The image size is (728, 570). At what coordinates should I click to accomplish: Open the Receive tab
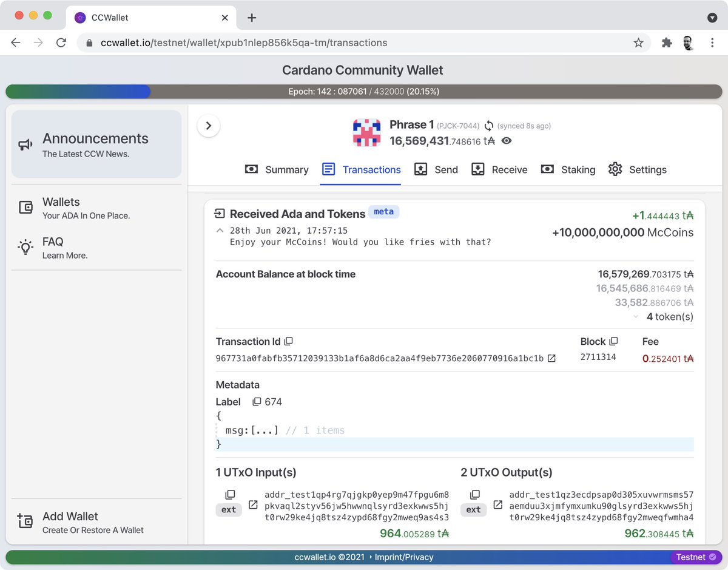pos(499,169)
